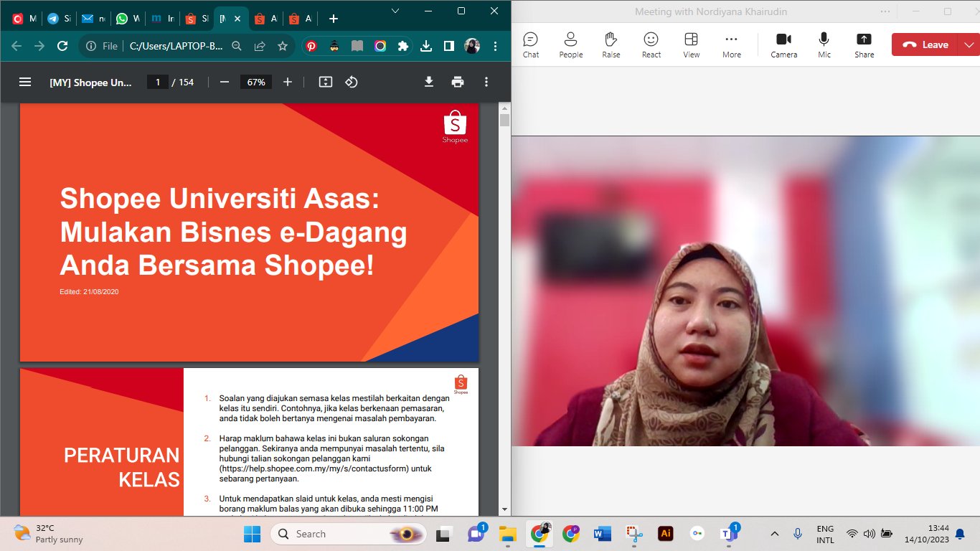Open the ENG INTL language switcher

[825, 534]
